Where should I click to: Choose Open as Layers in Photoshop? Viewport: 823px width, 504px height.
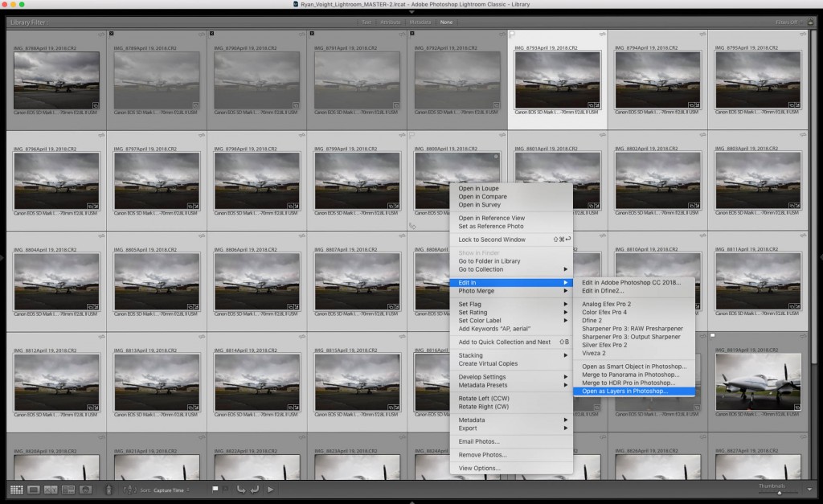click(634, 391)
